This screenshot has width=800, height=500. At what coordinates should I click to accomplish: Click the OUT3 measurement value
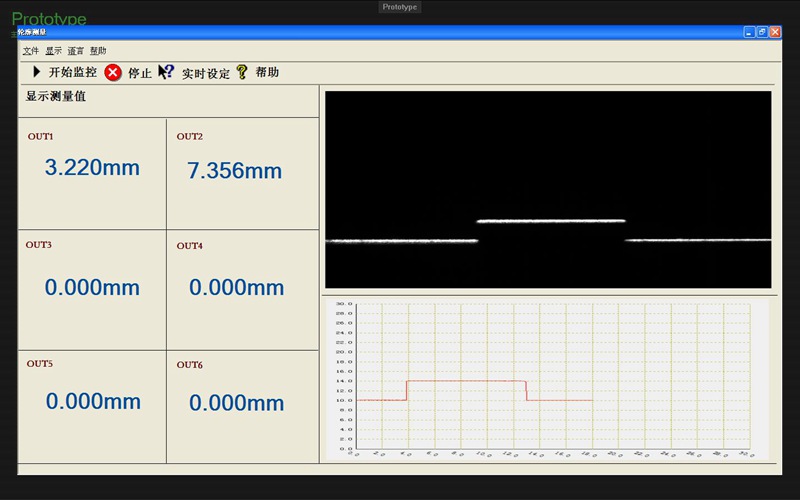coord(92,288)
